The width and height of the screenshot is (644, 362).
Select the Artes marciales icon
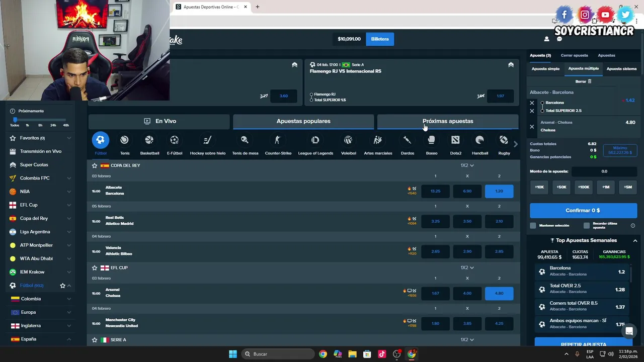[378, 140]
